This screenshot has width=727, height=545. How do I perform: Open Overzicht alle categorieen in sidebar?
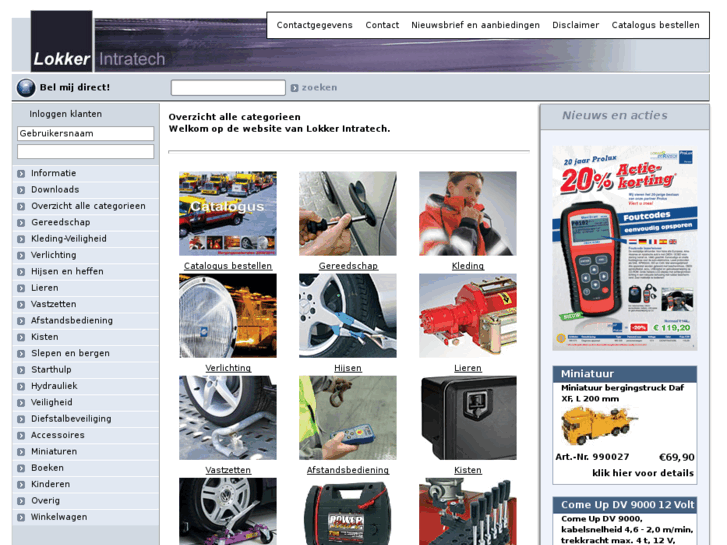(88, 206)
